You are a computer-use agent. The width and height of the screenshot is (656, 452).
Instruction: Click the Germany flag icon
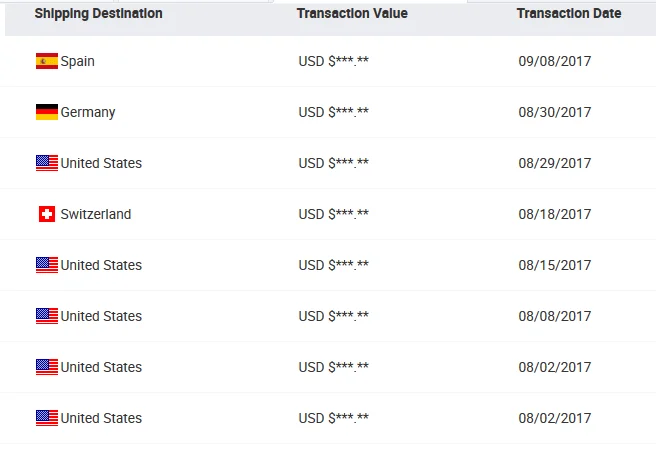[46, 112]
